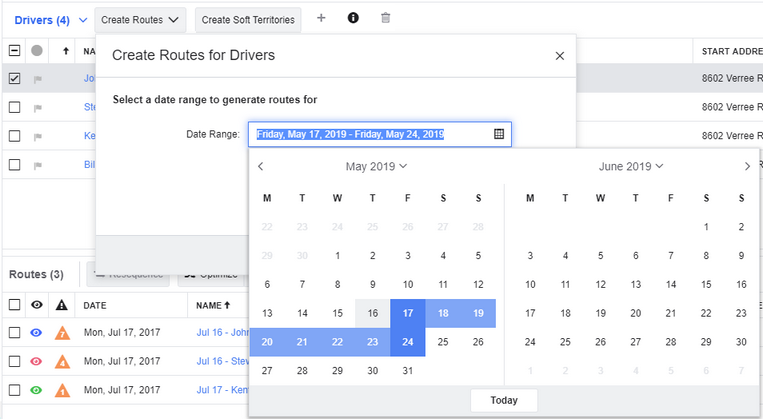Check the second driver row checkbox
This screenshot has width=763, height=419.
15,107
